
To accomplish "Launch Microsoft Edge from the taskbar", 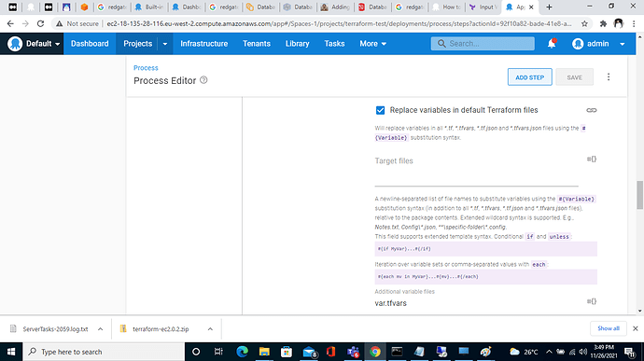I will point(243,352).
